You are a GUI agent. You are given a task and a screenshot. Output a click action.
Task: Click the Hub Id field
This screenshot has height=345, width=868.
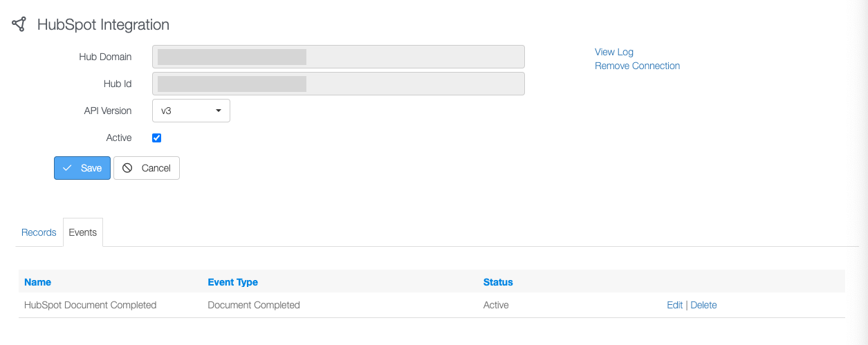coord(338,84)
